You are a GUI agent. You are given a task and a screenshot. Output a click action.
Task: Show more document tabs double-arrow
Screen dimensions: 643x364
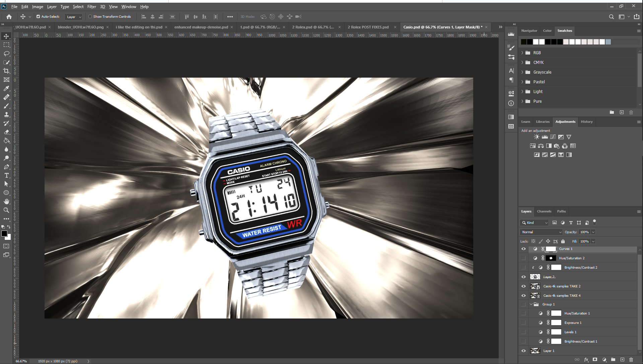point(500,27)
